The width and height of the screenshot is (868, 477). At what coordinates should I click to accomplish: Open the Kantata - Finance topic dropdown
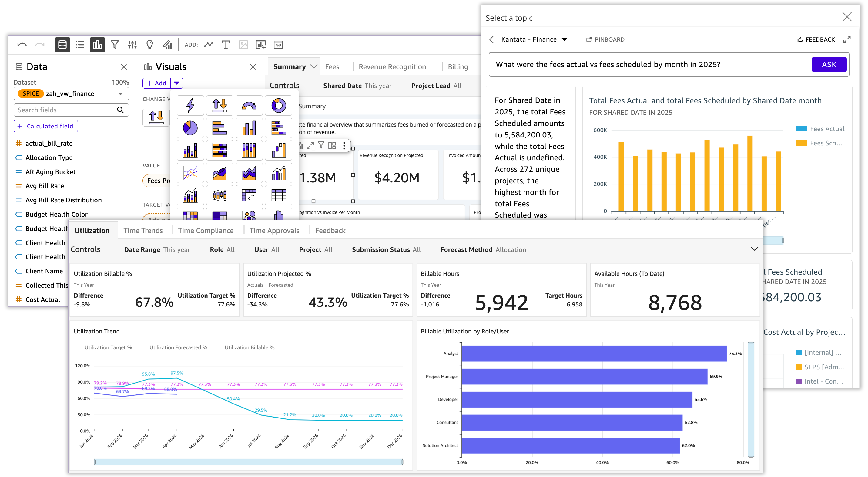point(534,39)
